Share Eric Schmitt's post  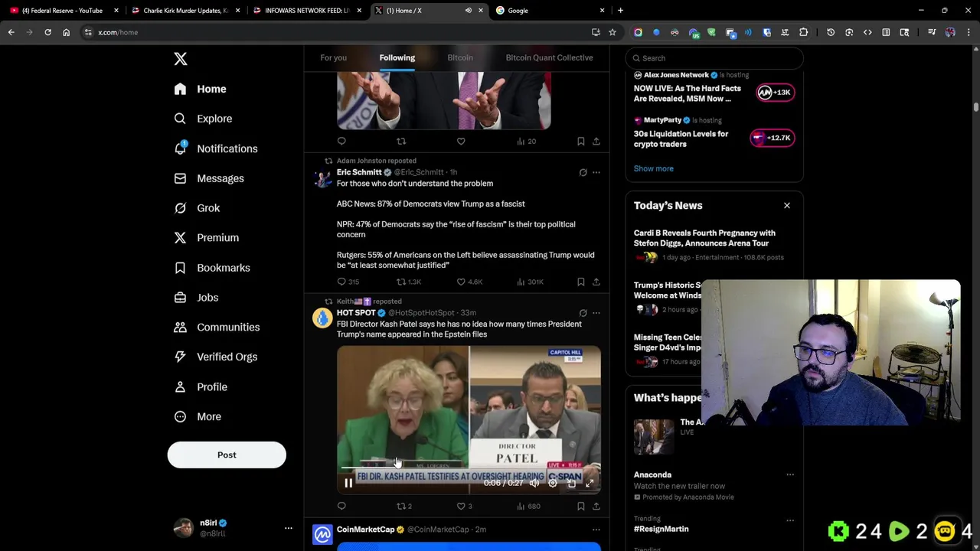[596, 282]
